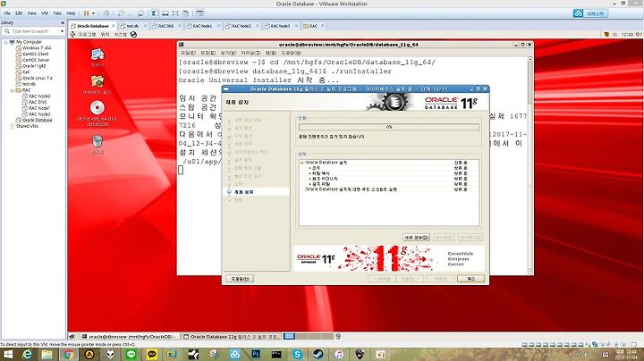644x361 pixels.
Task: Click the installer progress bar
Action: click(388, 127)
